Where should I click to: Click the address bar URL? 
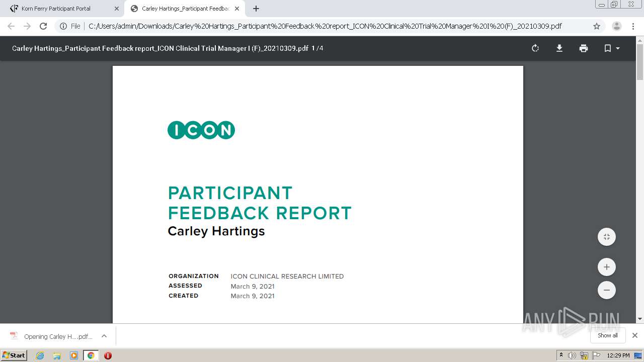tap(325, 26)
